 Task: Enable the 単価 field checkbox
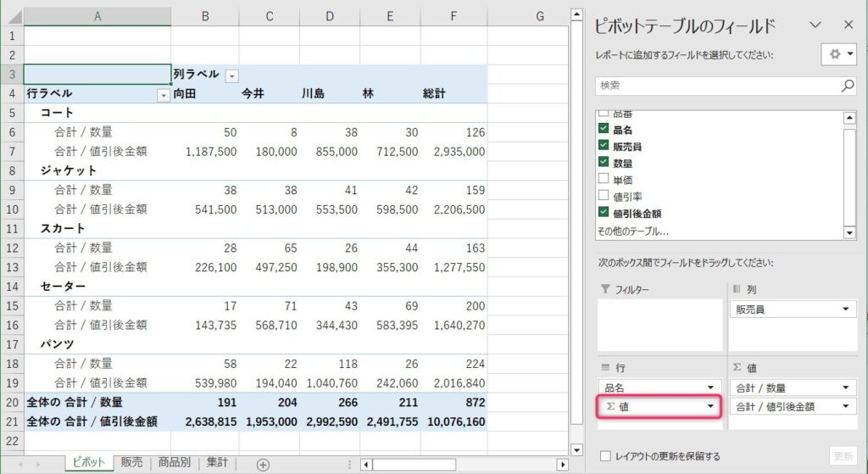pos(604,179)
